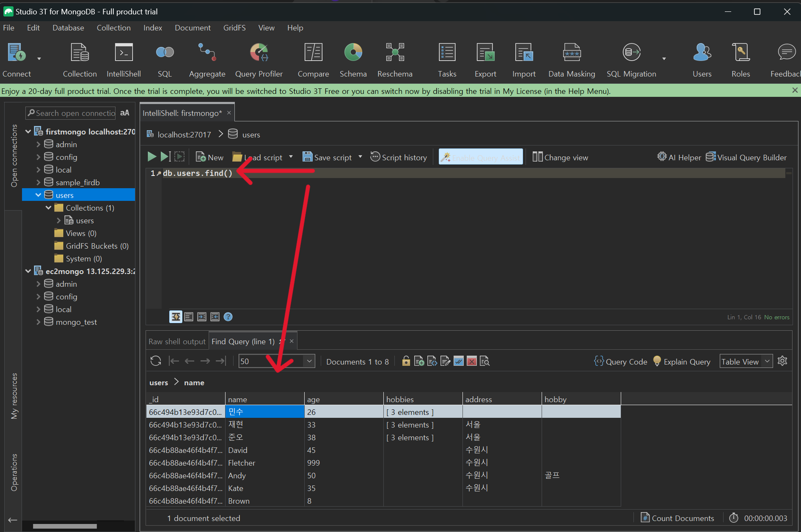The height and width of the screenshot is (532, 801).
Task: Expand the sample_firdb database
Action: coord(39,182)
